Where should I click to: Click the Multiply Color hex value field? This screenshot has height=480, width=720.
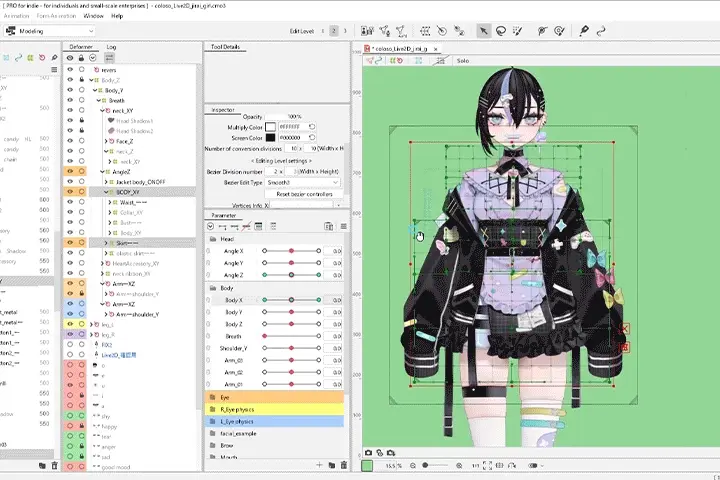(x=292, y=126)
